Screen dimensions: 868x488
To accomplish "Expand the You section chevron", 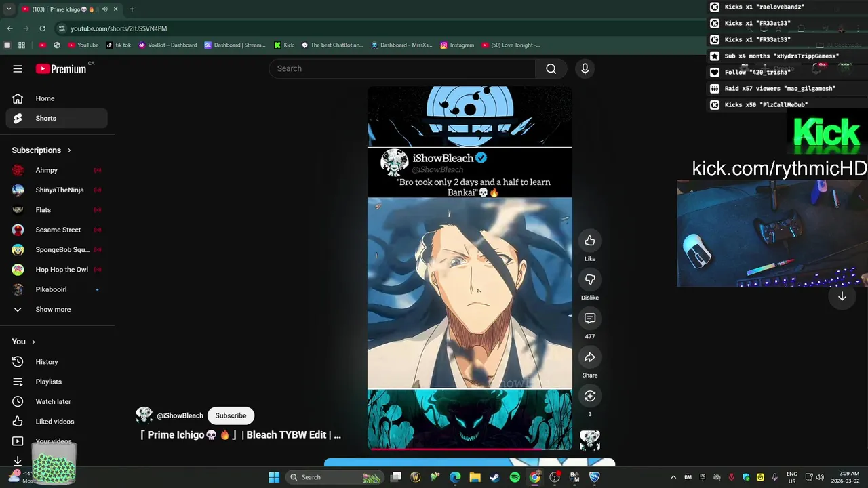I will pyautogui.click(x=33, y=342).
